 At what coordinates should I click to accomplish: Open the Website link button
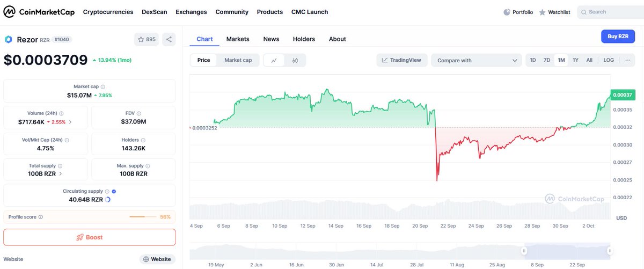[x=158, y=259]
